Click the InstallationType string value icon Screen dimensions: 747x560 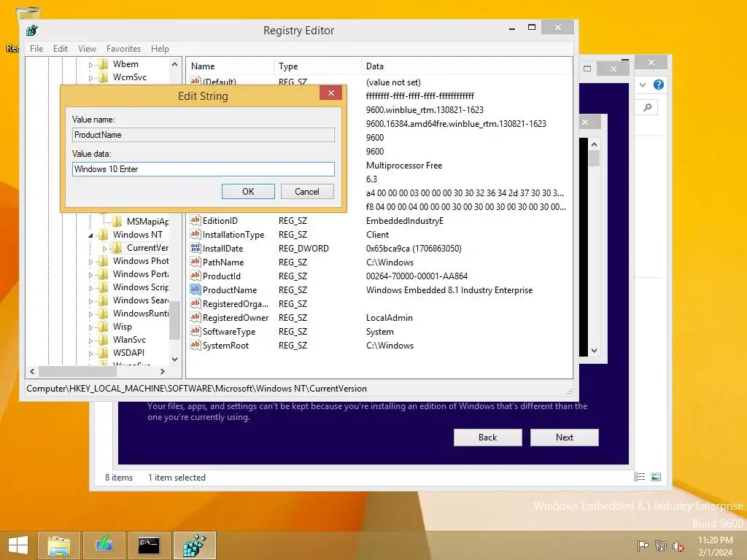click(x=196, y=234)
